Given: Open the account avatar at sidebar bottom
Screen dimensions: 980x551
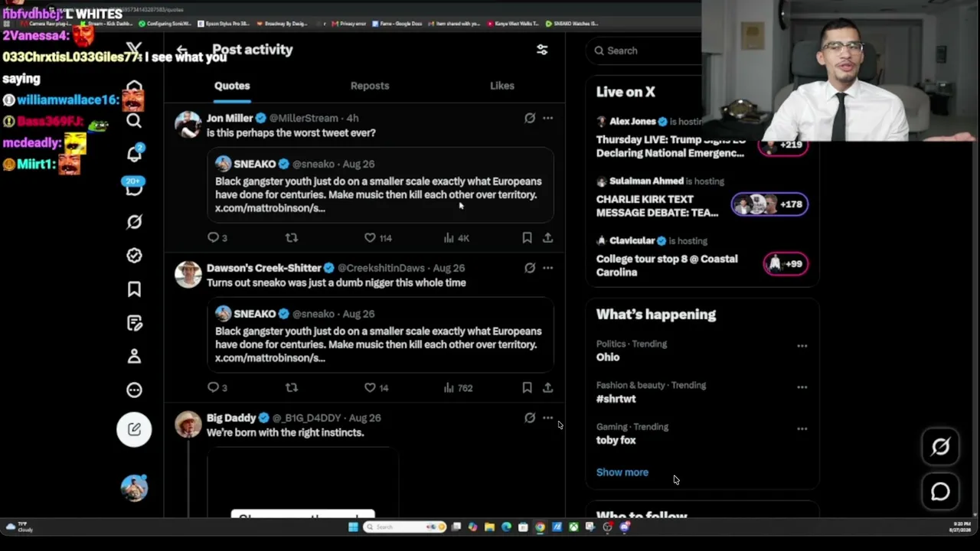Looking at the screenshot, I should 134,487.
